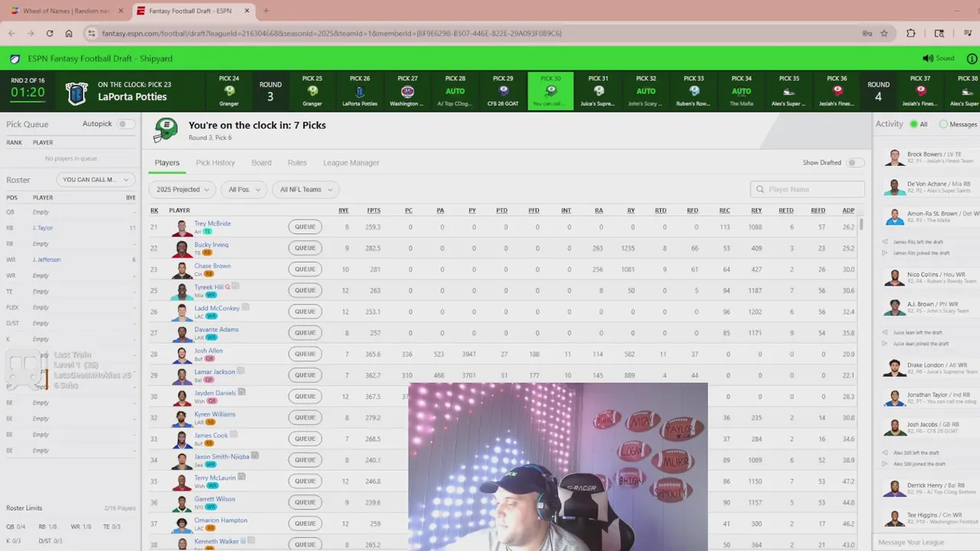Open the Board tab
Screen dimensions: 980x551
tap(261, 163)
